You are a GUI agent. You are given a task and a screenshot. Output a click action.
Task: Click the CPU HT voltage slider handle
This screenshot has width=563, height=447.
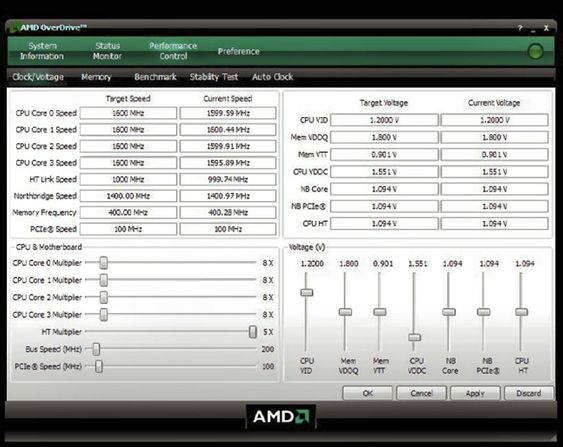coord(522,312)
